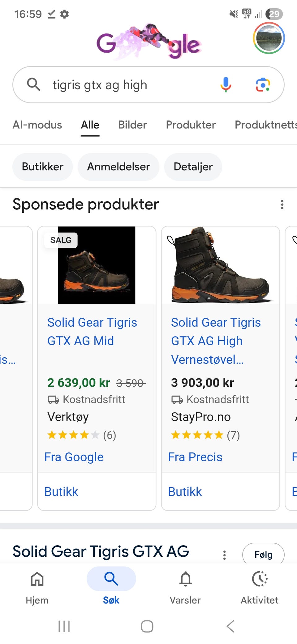Tap the Google account profile picture
Image resolution: width=297 pixels, height=644 pixels.
(269, 38)
